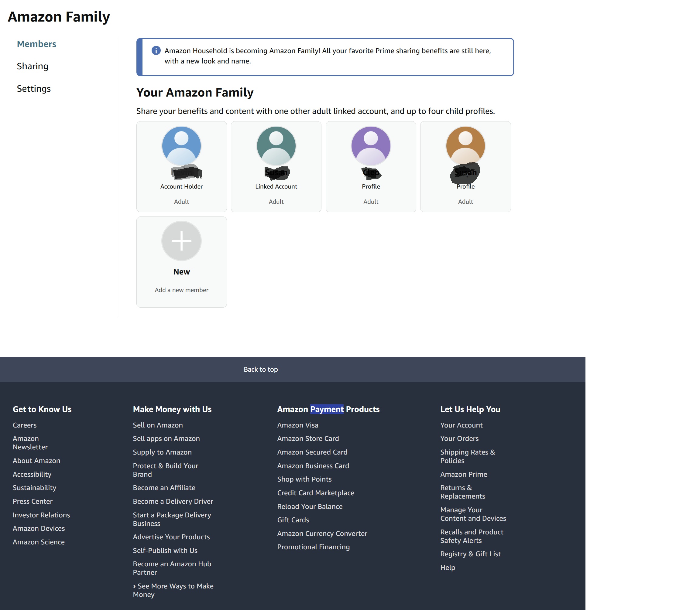700x610 pixels.
Task: Click the blue Account Holder avatar icon
Action: point(181,146)
